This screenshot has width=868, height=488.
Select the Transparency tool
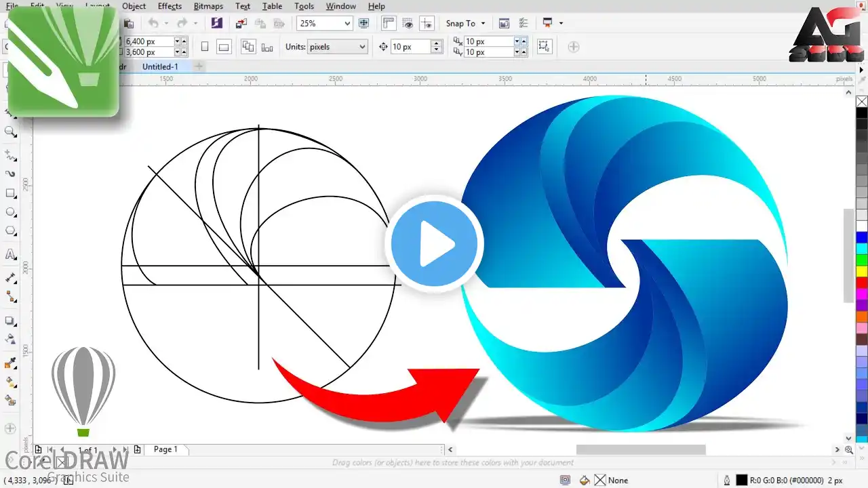click(x=10, y=340)
